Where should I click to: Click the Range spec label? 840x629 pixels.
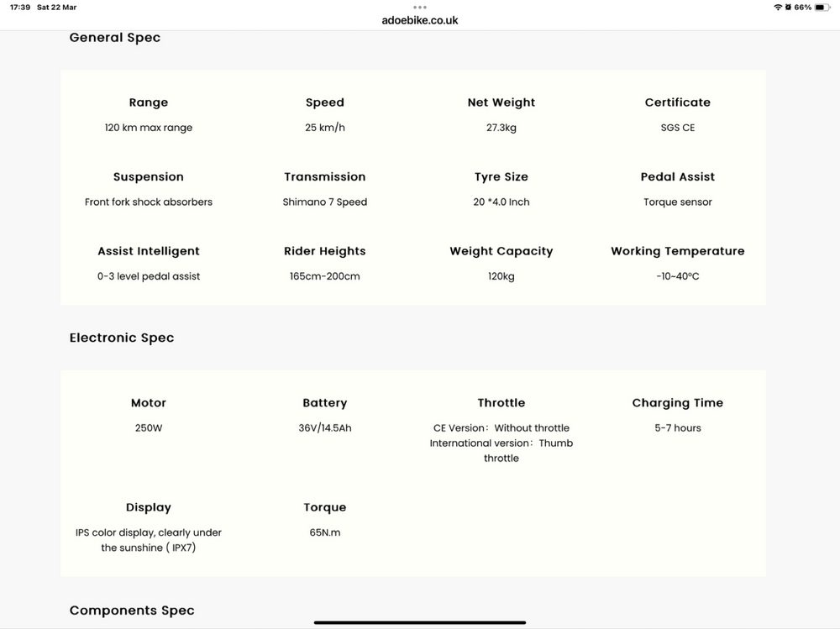(149, 102)
